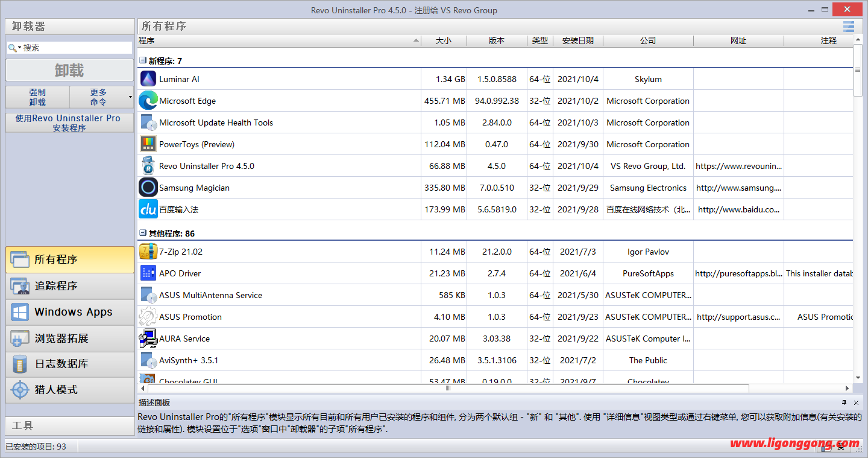This screenshot has height=458, width=868.
Task: Click the PowerToys (Preview) icon
Action: (x=148, y=144)
